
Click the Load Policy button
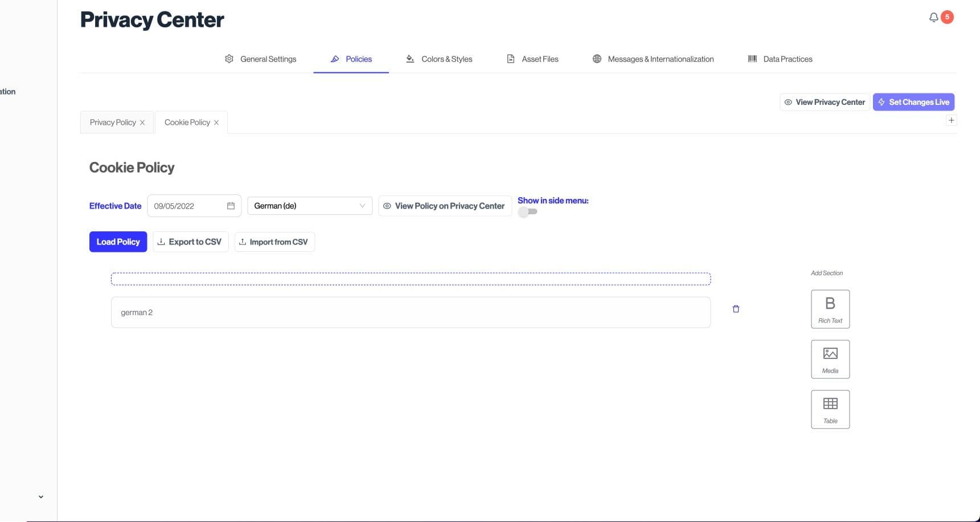point(118,242)
